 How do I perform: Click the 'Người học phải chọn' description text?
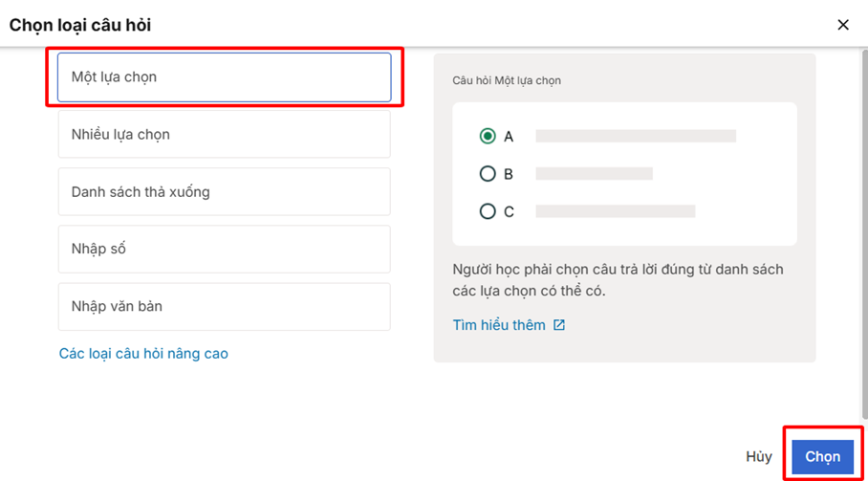tap(618, 279)
